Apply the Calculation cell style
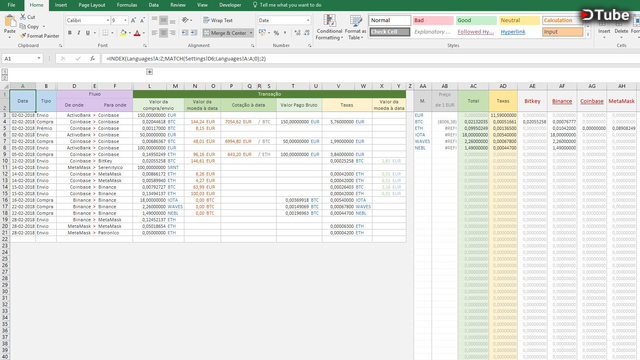The width and height of the screenshot is (640, 360). [x=563, y=20]
